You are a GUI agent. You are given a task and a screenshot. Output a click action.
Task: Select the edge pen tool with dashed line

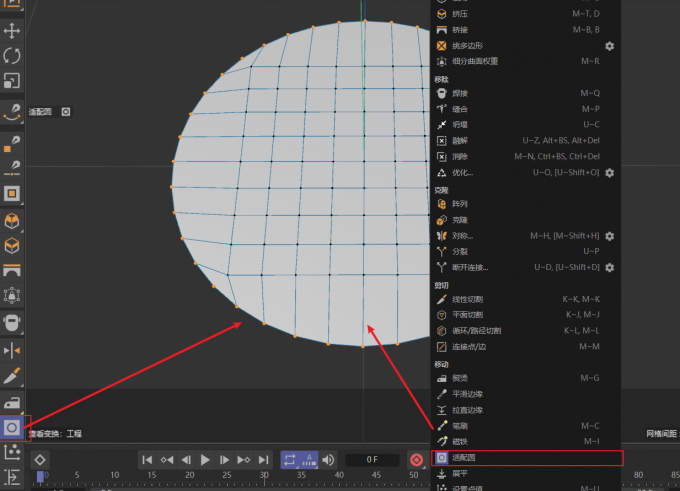click(12, 168)
